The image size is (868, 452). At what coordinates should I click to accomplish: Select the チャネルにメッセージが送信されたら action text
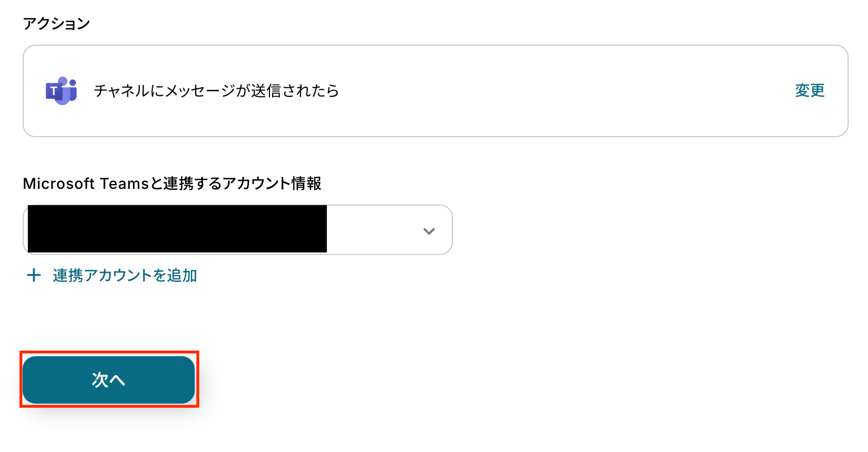click(216, 90)
